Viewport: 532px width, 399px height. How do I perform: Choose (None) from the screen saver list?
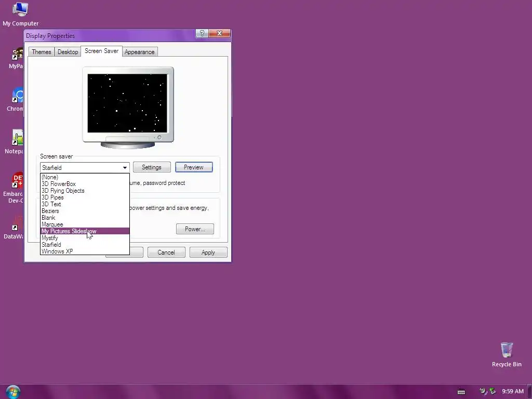(85, 177)
